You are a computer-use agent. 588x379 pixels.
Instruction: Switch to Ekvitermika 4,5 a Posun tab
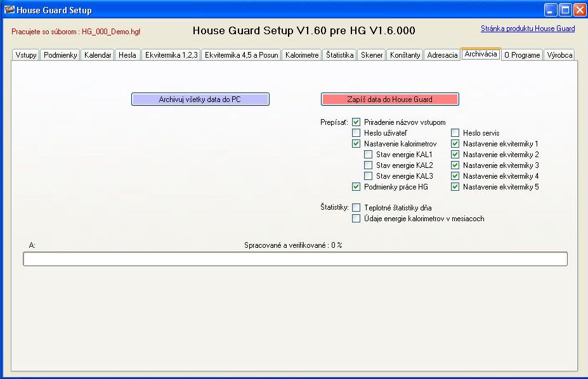point(241,55)
